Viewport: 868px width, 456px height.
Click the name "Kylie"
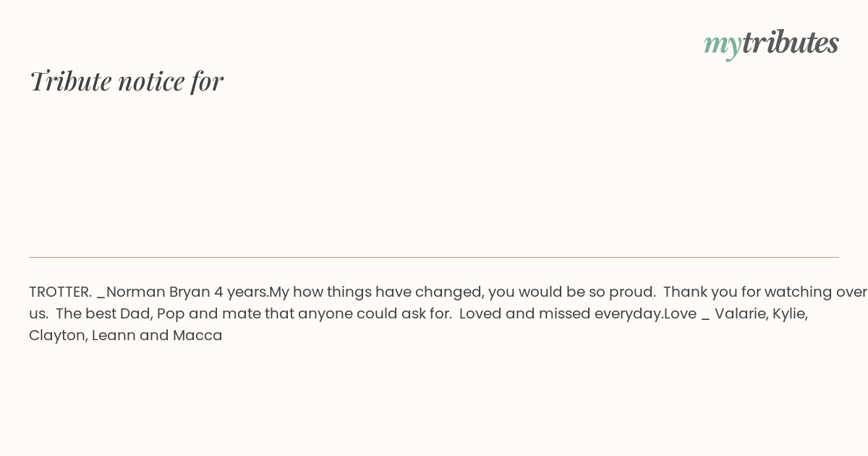(x=789, y=313)
